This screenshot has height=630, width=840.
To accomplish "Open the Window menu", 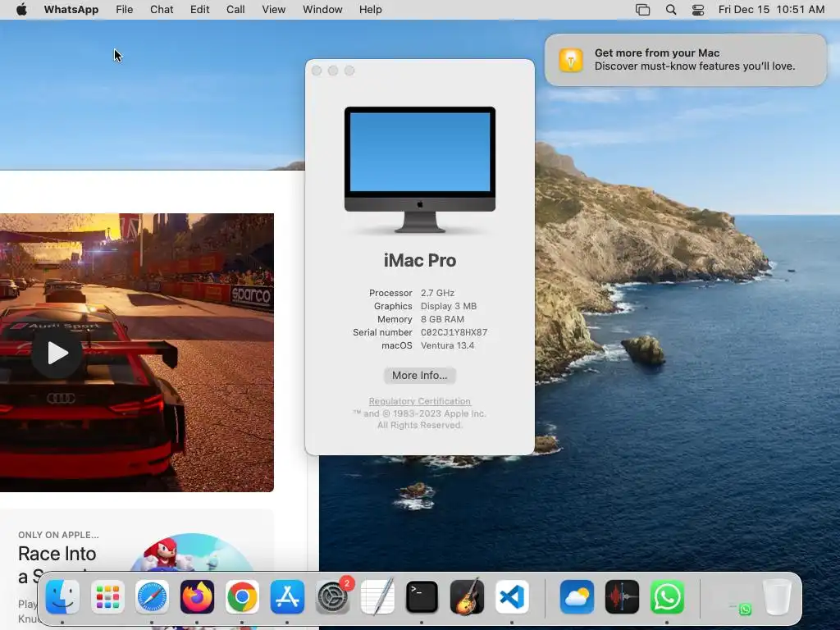I will click(322, 9).
